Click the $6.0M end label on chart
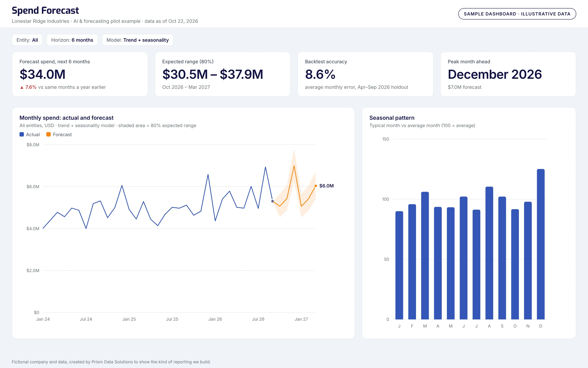The width and height of the screenshot is (588, 368). [326, 186]
